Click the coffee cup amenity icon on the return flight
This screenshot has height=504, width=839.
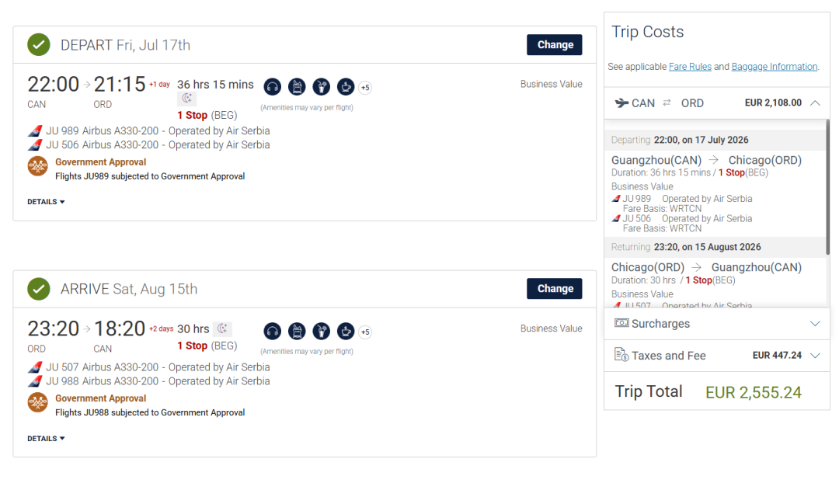pyautogui.click(x=346, y=332)
